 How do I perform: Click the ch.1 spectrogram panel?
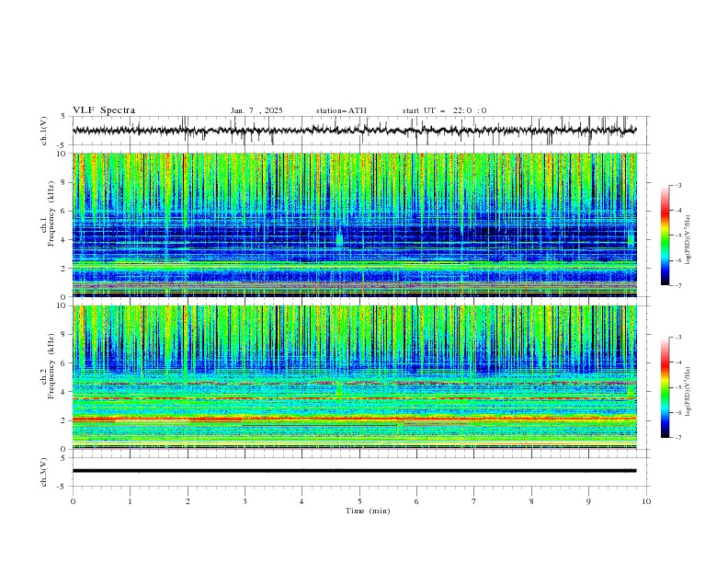tap(354, 224)
